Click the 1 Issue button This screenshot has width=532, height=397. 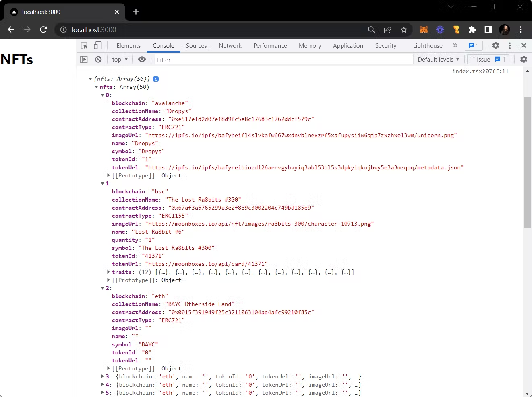[488, 60]
